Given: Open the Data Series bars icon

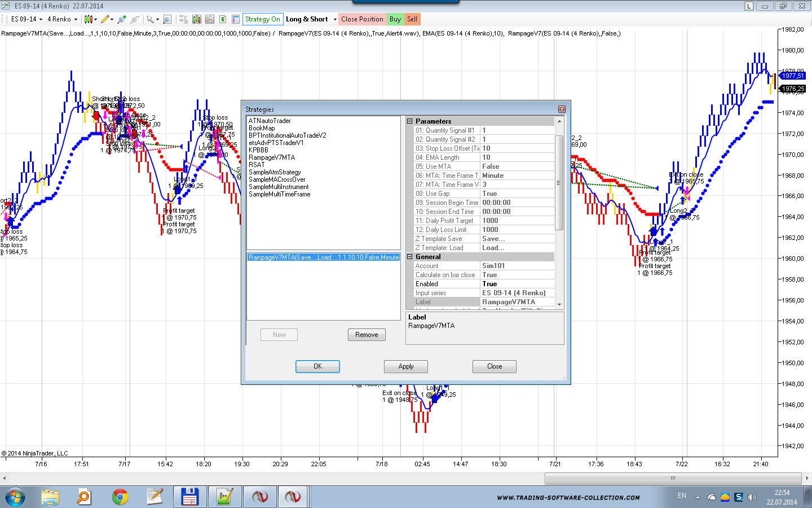Looking at the screenshot, I should pos(196,19).
